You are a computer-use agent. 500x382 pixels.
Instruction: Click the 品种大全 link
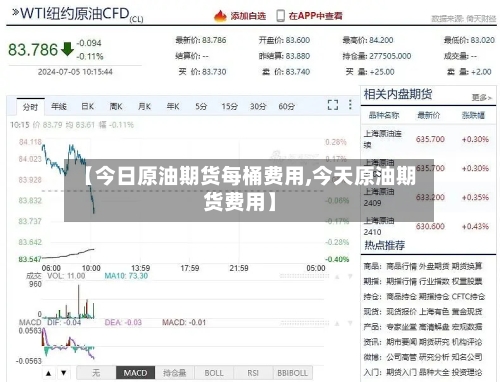click(x=434, y=372)
